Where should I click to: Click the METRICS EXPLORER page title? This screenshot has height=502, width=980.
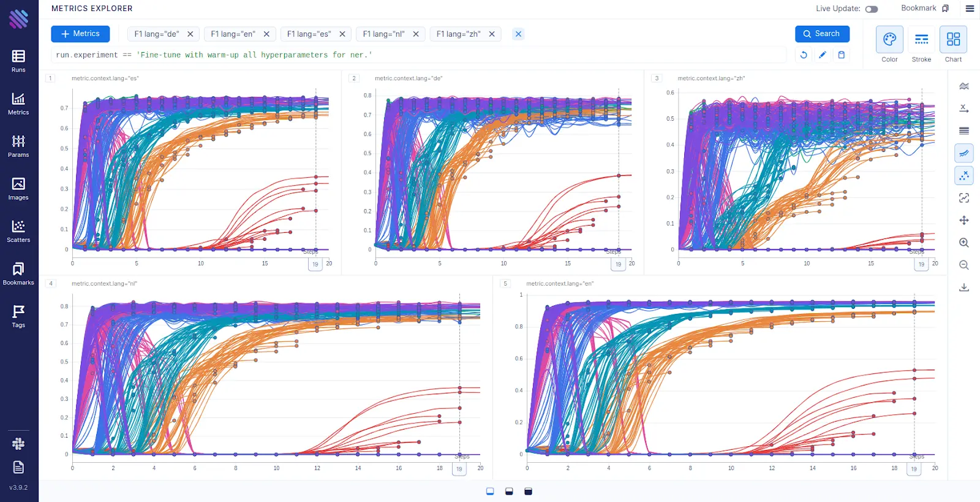click(92, 9)
